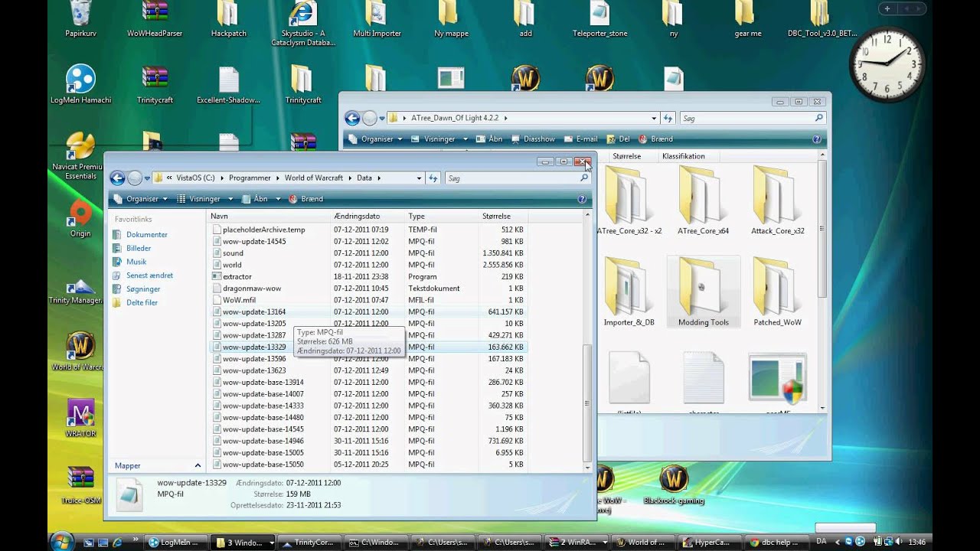980x551 pixels.
Task: Collapse the Mapper folders pane
Action: point(198,465)
